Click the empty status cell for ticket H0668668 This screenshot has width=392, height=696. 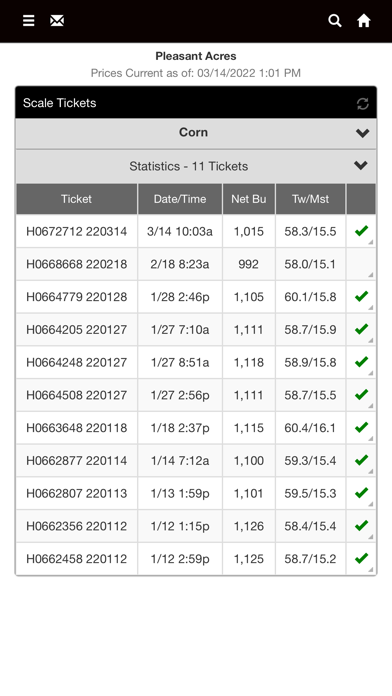[361, 264]
